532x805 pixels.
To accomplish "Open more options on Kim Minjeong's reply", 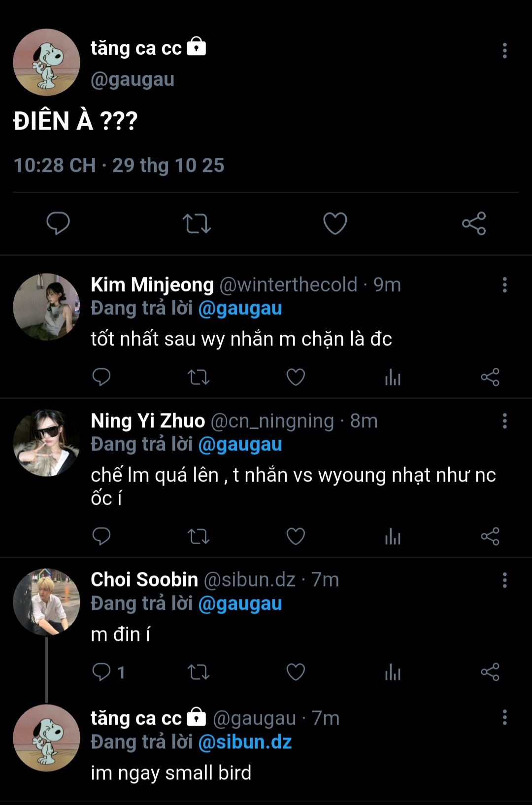I will pyautogui.click(x=504, y=285).
